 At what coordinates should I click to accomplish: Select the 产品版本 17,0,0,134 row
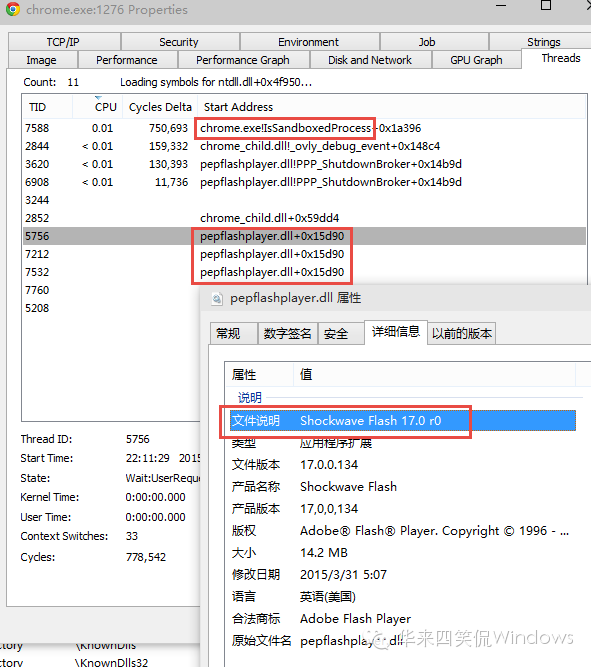click(403, 509)
